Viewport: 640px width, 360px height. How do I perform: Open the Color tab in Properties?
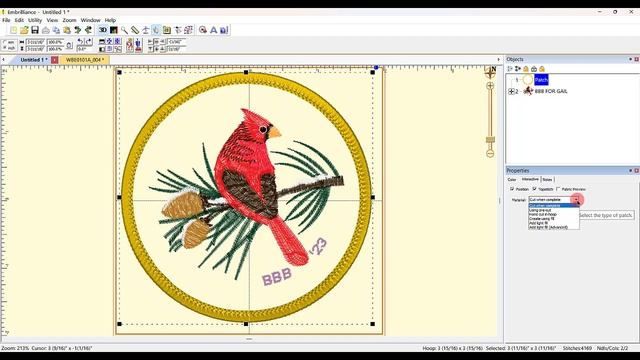(x=512, y=180)
